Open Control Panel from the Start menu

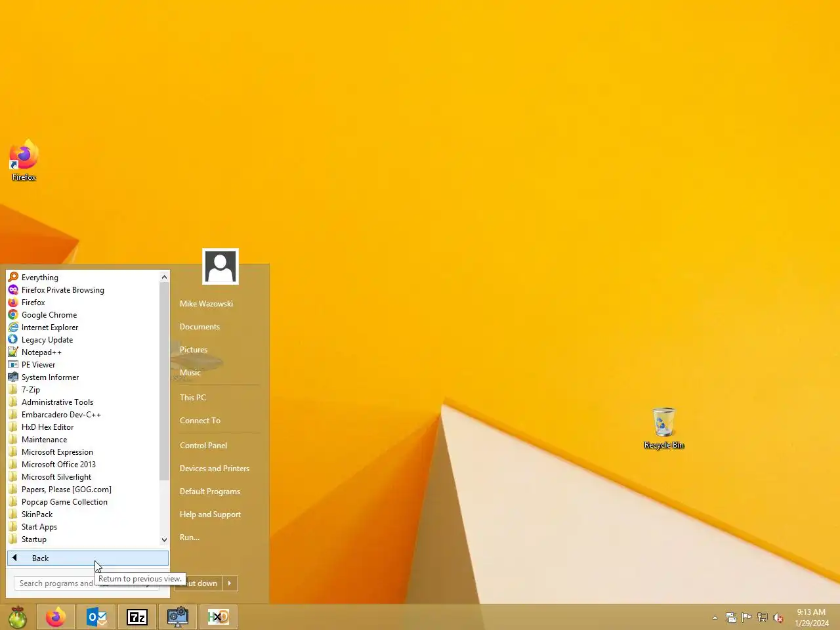click(203, 446)
